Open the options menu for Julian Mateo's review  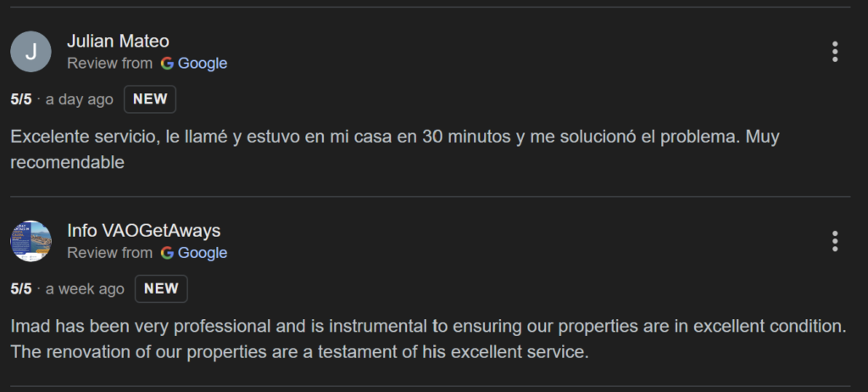coord(835,52)
